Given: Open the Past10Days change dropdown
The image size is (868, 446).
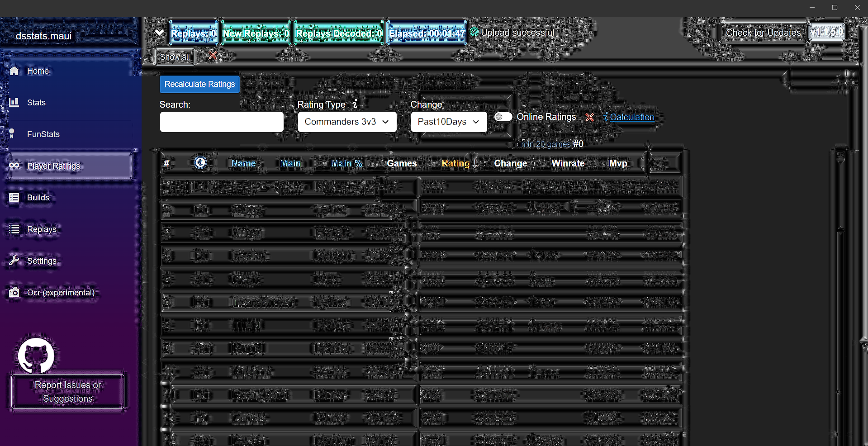Looking at the screenshot, I should point(449,122).
